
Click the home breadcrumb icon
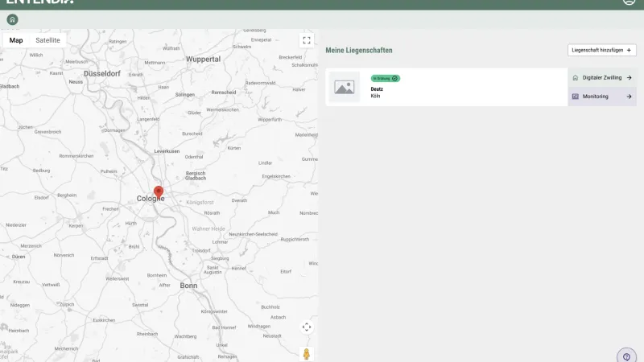(12, 19)
